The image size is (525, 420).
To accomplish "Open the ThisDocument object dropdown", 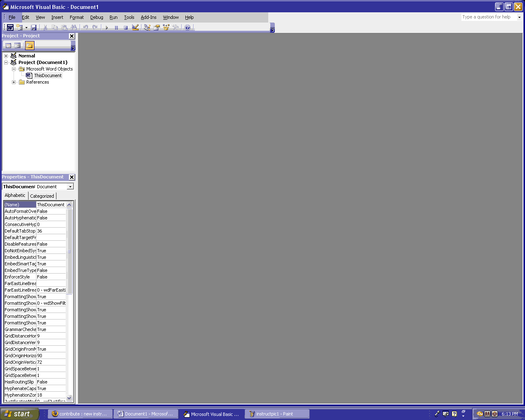I will 70,187.
